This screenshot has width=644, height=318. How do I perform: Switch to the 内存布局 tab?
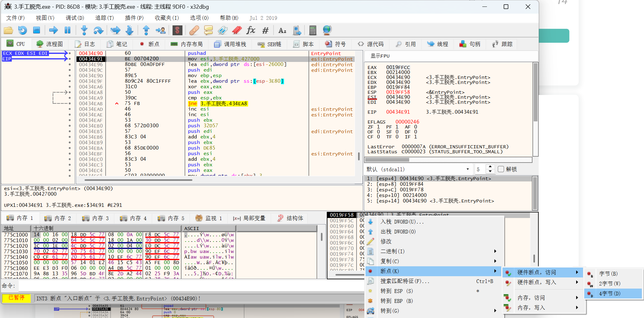187,44
